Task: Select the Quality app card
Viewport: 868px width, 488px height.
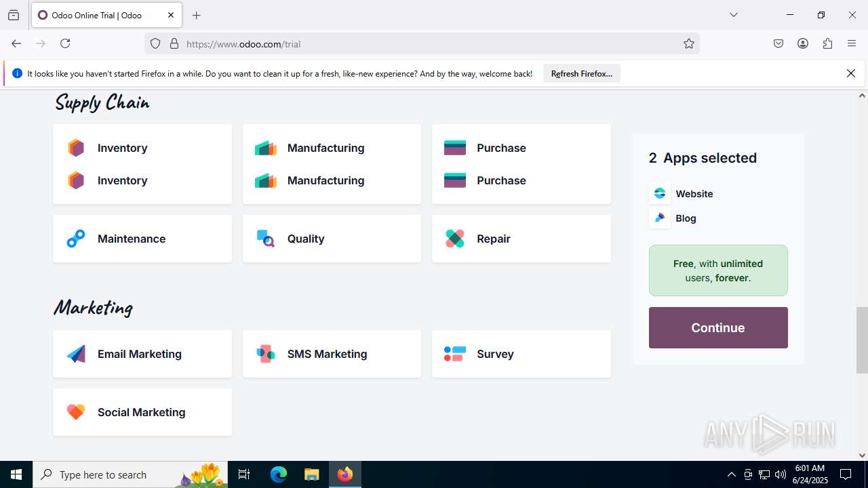Action: [332, 239]
